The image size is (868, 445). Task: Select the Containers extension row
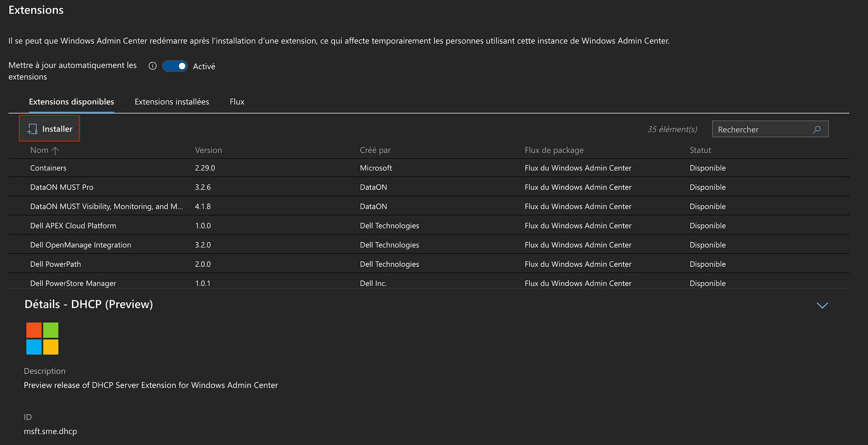pyautogui.click(x=48, y=168)
